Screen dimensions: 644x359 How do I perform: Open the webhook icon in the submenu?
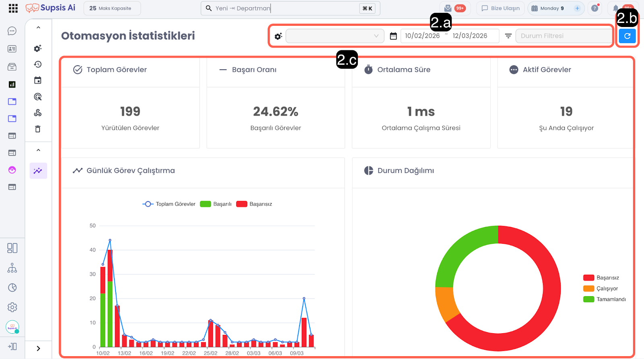pos(38,113)
